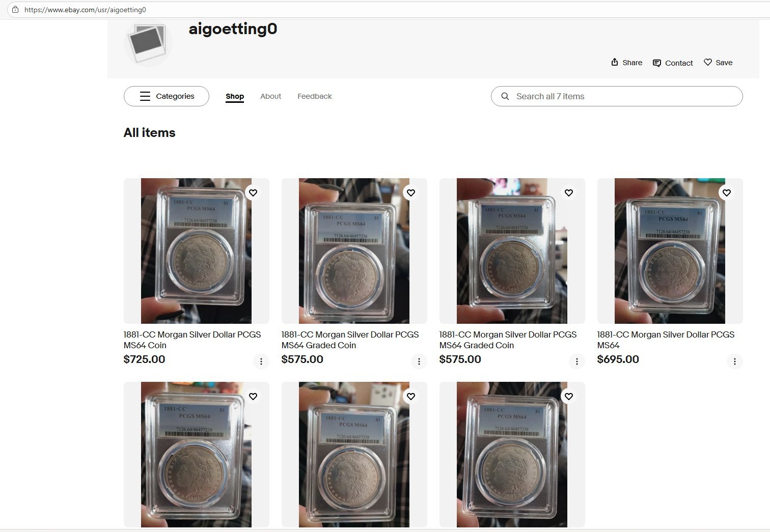Click the site lock icon in address bar

(x=15, y=10)
